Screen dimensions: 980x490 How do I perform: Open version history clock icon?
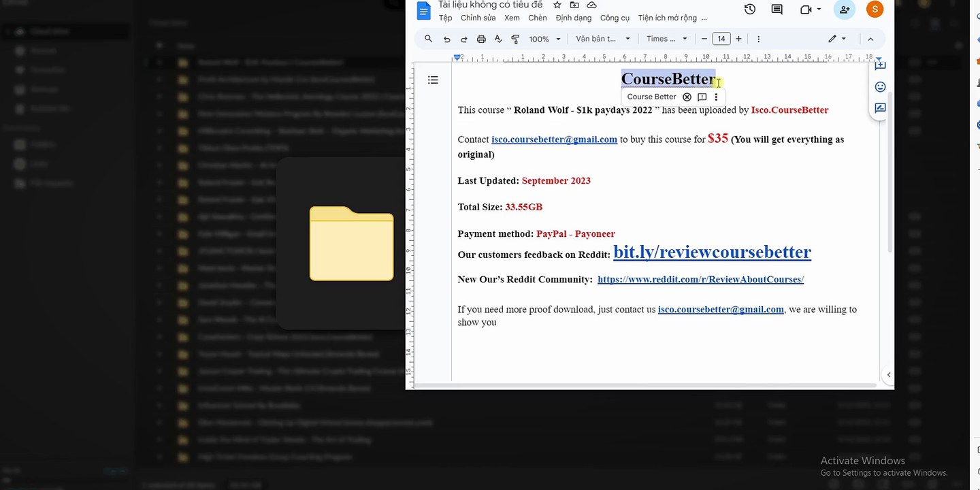pyautogui.click(x=750, y=9)
